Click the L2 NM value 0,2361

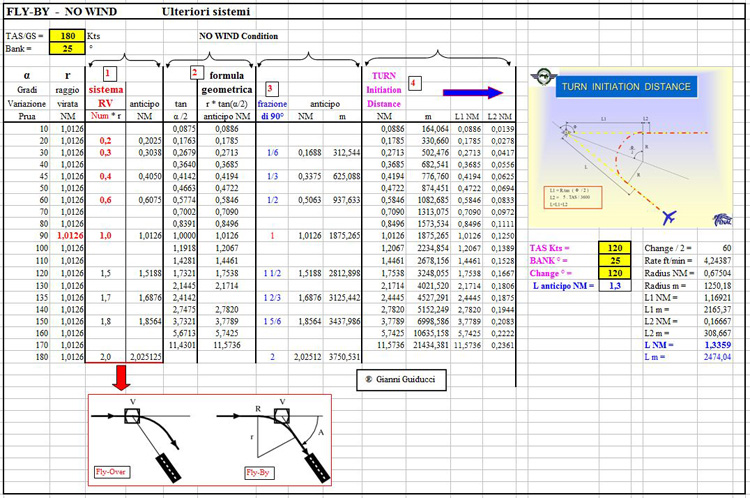[x=502, y=345]
